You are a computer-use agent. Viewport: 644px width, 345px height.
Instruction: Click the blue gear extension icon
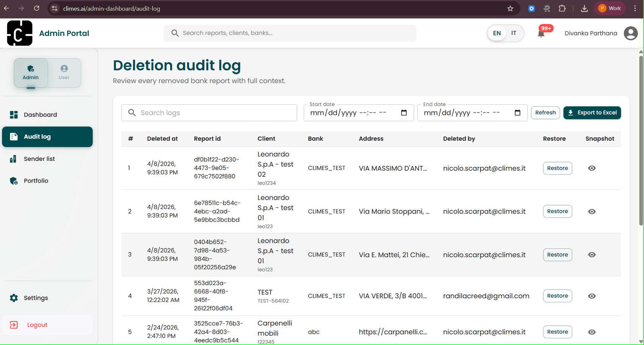click(x=531, y=8)
